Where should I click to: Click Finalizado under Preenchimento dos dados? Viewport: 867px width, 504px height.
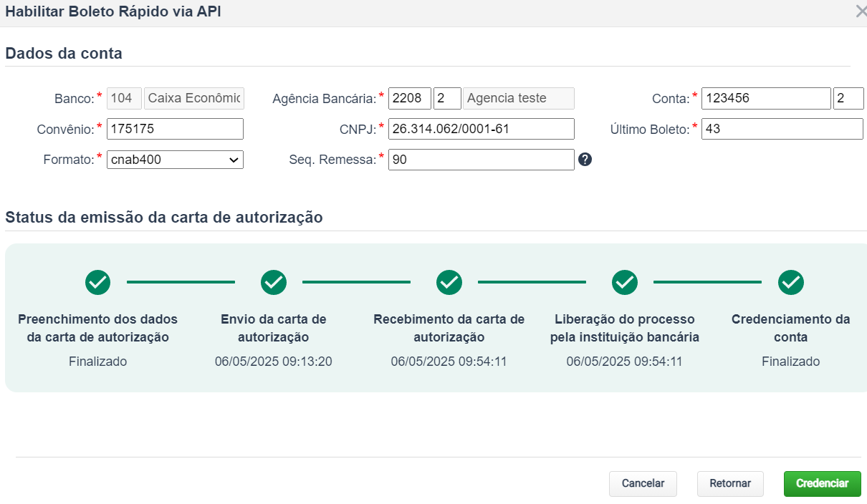[98, 362]
